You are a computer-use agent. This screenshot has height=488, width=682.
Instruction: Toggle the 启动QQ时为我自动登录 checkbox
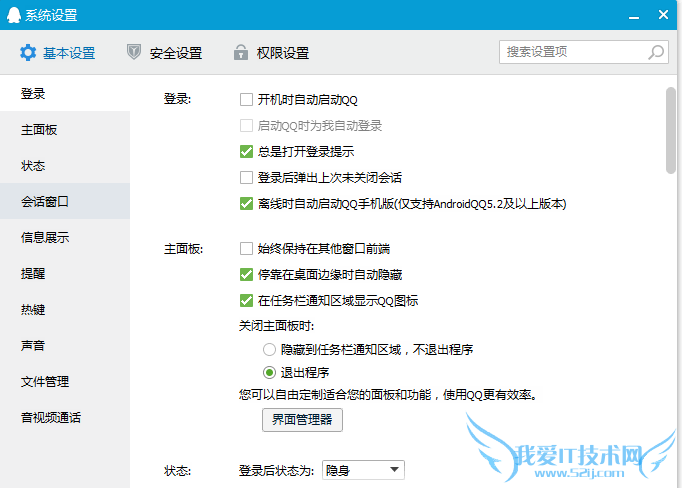[x=246, y=126]
